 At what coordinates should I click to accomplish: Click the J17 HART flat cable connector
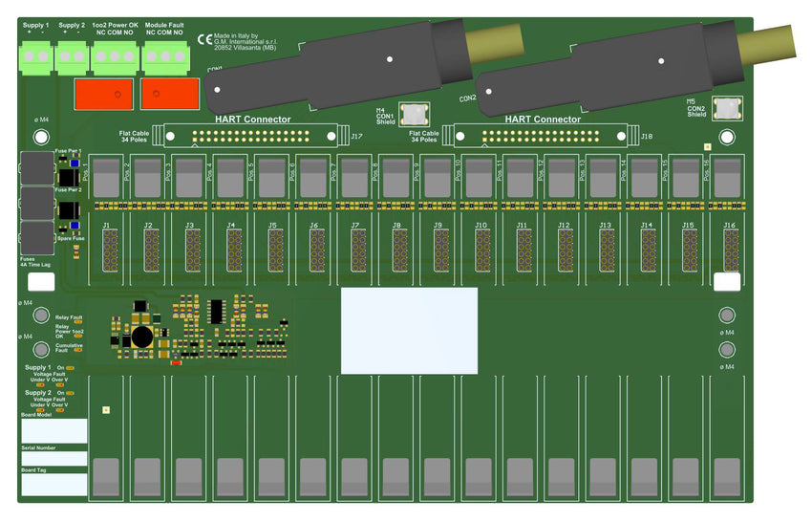pyautogui.click(x=251, y=136)
